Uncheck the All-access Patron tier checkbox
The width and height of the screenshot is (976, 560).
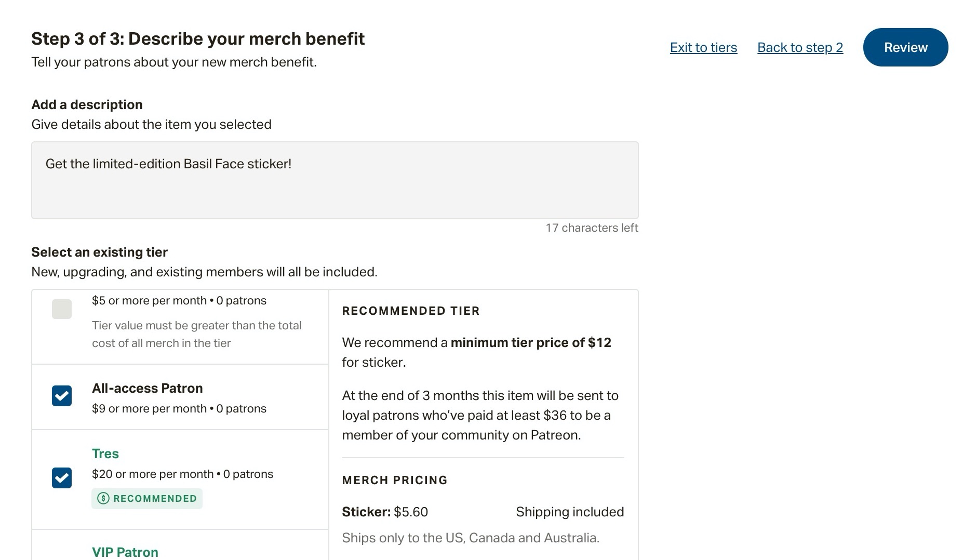(62, 396)
